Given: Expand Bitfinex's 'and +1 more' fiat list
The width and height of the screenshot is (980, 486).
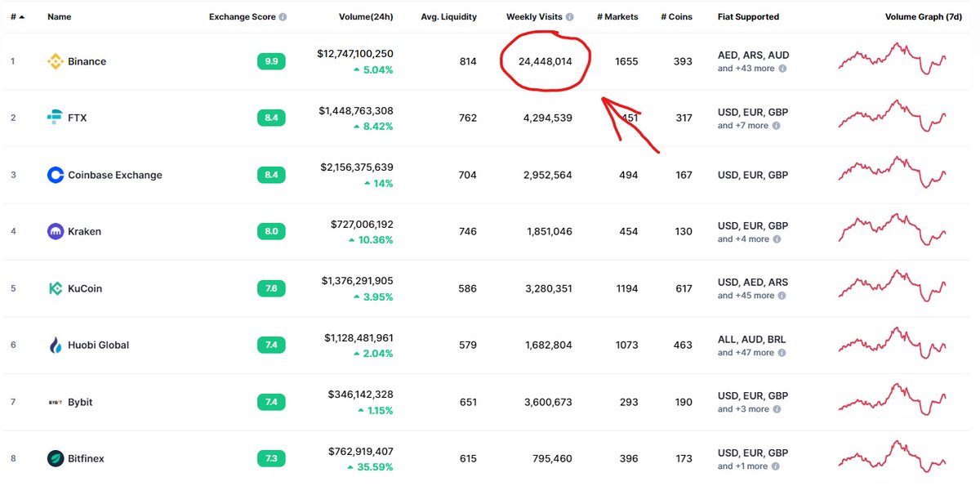Looking at the screenshot, I should 742,466.
